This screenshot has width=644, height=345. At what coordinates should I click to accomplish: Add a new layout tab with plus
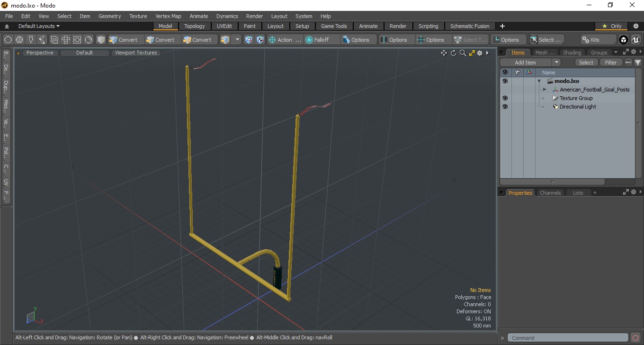502,26
